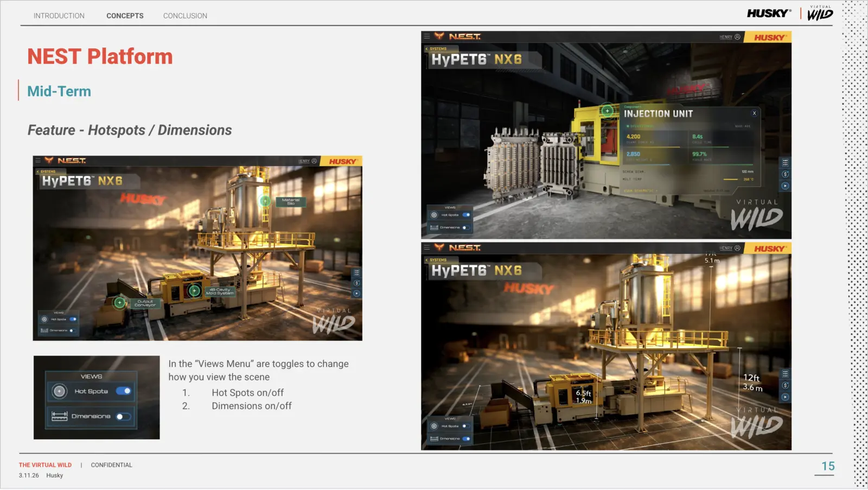
Task: Click the green hotspot marker beside Injection Unit panel
Action: click(x=608, y=111)
